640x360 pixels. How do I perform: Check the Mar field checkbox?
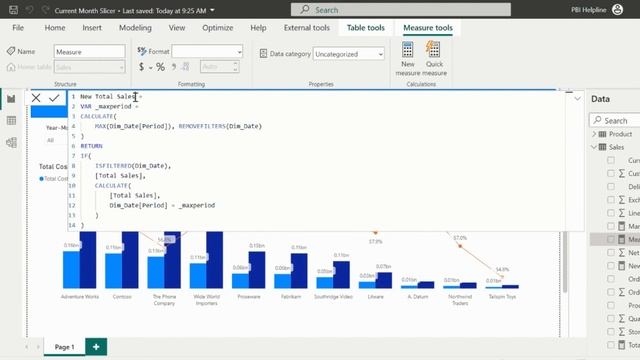611,226
